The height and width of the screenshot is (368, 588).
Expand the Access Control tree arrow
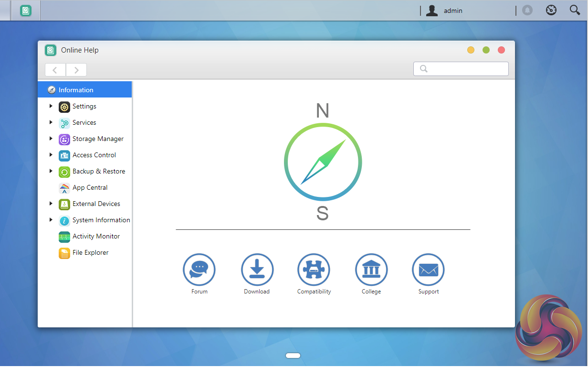[51, 155]
